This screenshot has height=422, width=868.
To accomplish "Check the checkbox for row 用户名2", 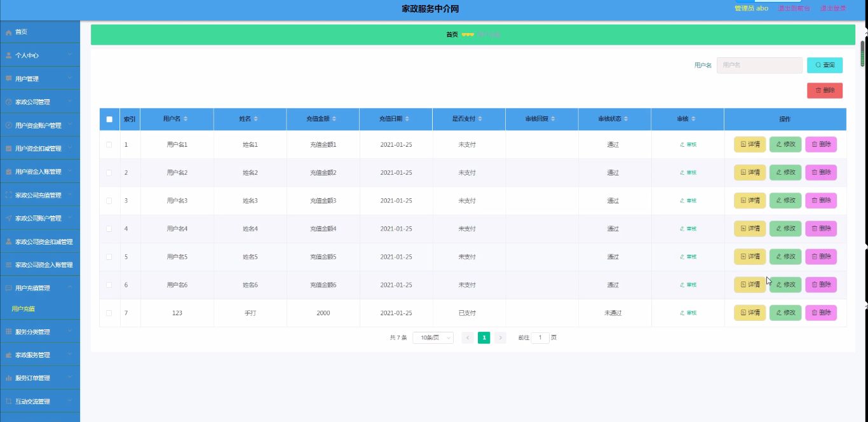I will pyautogui.click(x=109, y=172).
